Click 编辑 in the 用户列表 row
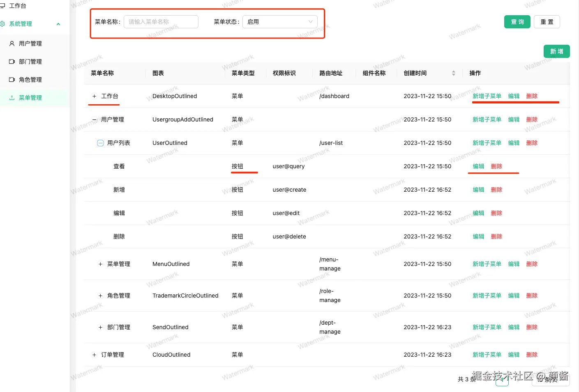The image size is (579, 392). 514,143
